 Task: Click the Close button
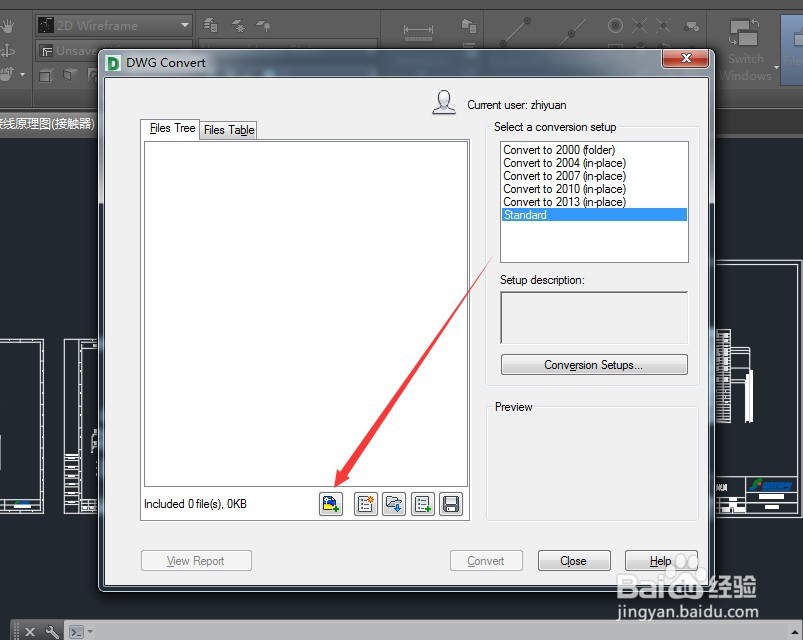click(574, 561)
